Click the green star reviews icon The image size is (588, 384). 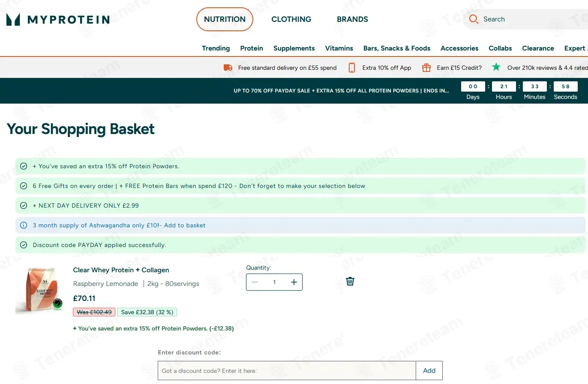[496, 67]
